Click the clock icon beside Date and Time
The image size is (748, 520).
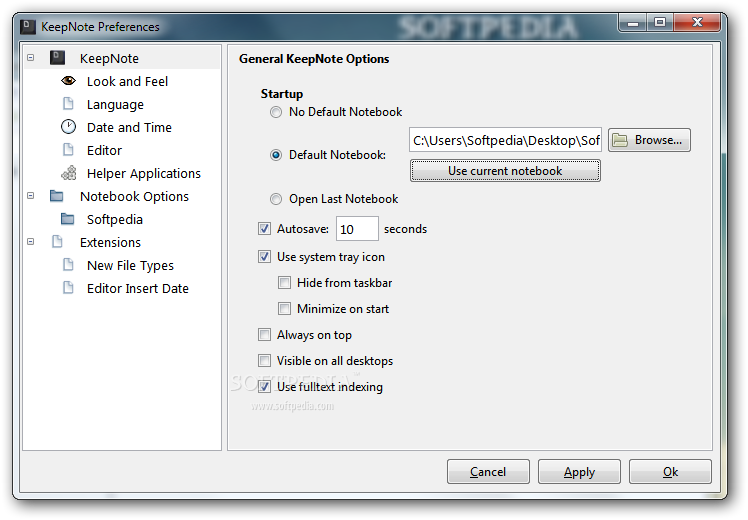pos(68,127)
